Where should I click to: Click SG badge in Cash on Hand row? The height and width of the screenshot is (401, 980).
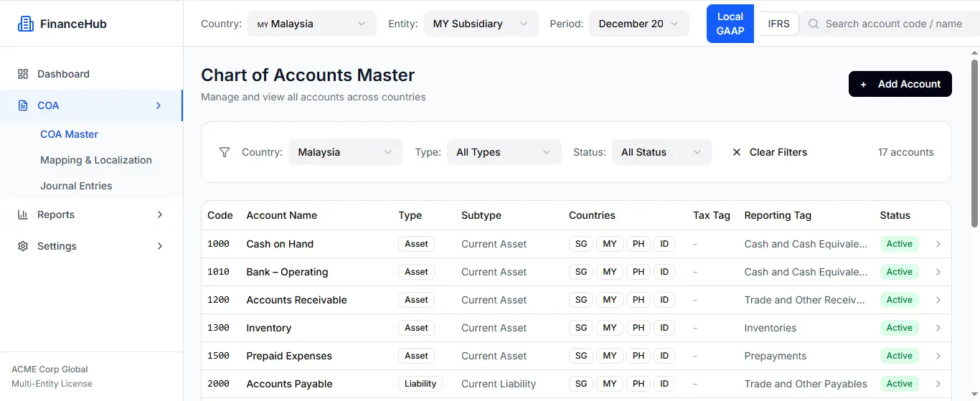pos(581,244)
